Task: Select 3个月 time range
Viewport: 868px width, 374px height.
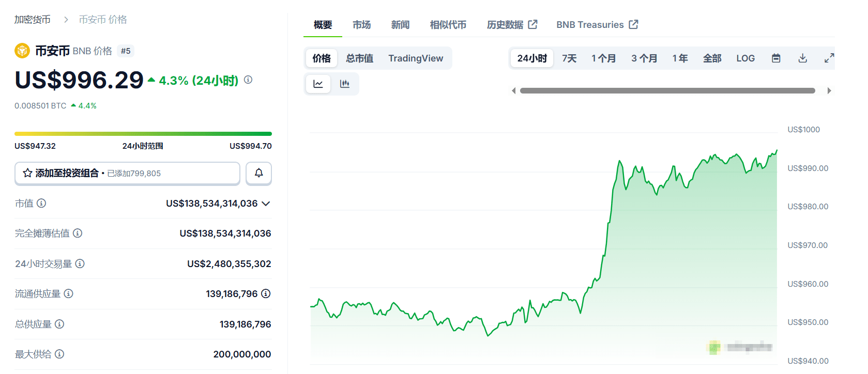Action: (644, 58)
